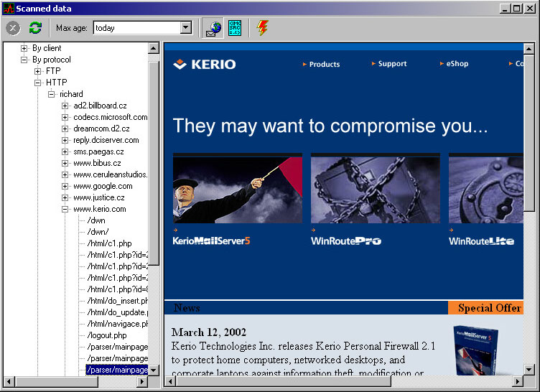Toggle the globe web page view icon
This screenshot has width=540, height=392.
pyautogui.click(x=213, y=28)
